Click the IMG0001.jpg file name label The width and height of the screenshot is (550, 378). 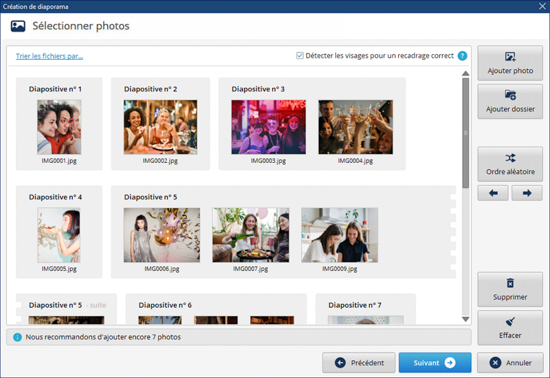[59, 161]
